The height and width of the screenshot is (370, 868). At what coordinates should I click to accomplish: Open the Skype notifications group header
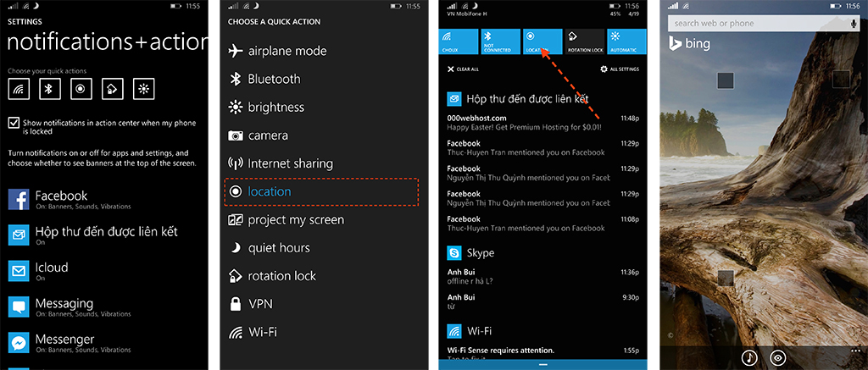coord(480,252)
